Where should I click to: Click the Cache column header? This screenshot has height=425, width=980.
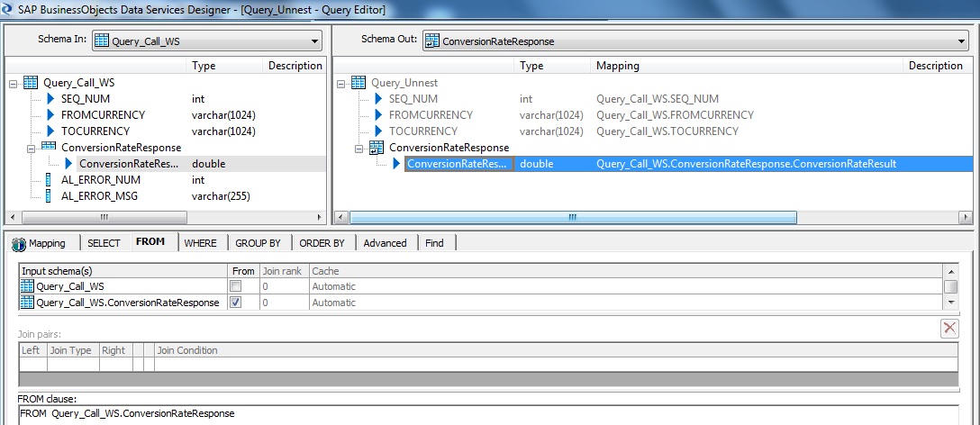coord(625,271)
